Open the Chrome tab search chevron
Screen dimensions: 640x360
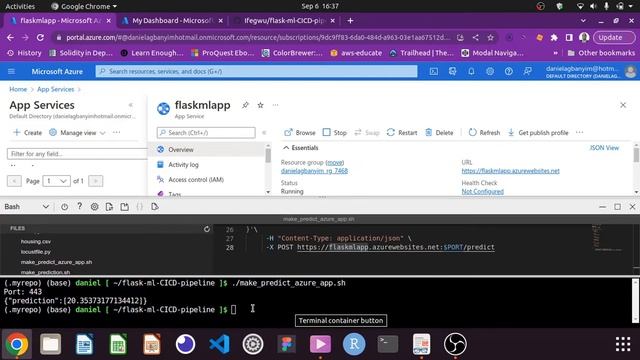tap(583, 20)
